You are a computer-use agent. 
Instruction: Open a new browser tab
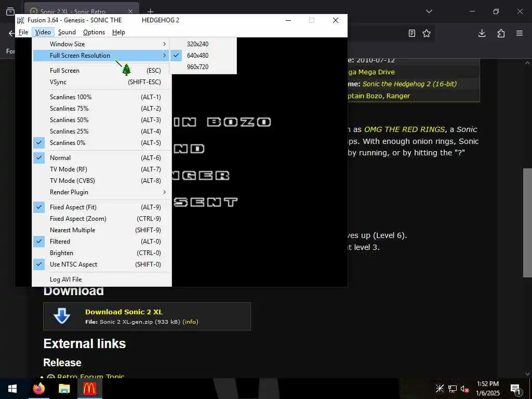[151, 12]
